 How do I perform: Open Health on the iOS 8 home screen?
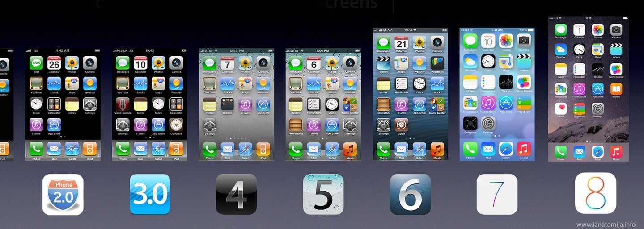(561, 108)
